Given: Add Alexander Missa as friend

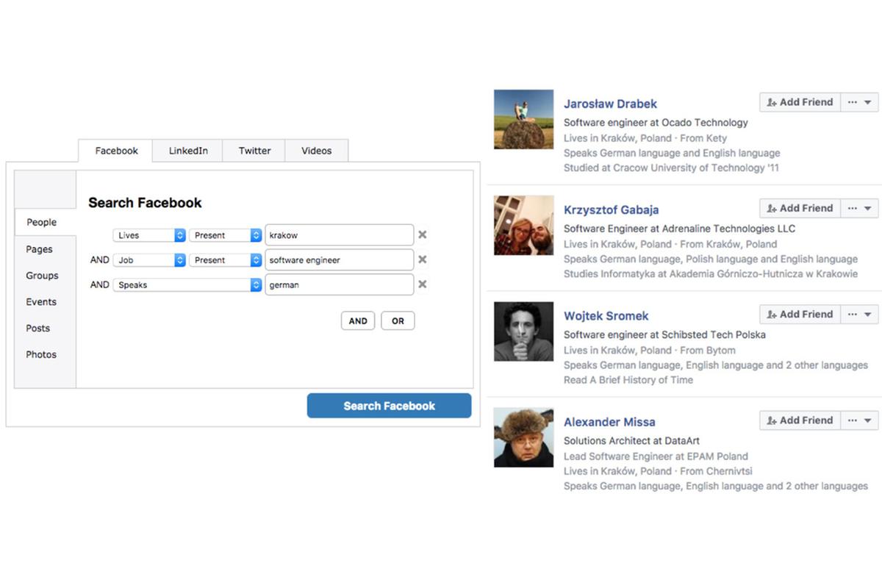Looking at the screenshot, I should click(799, 420).
